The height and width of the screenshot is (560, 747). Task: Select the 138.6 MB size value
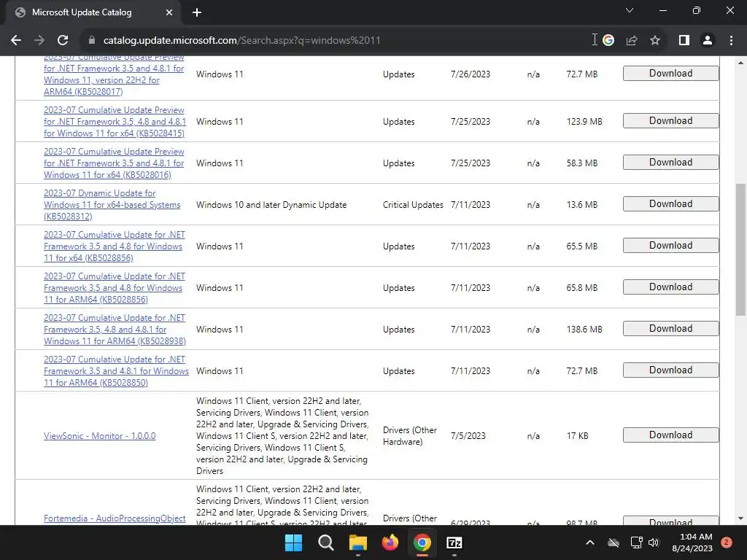[584, 330]
